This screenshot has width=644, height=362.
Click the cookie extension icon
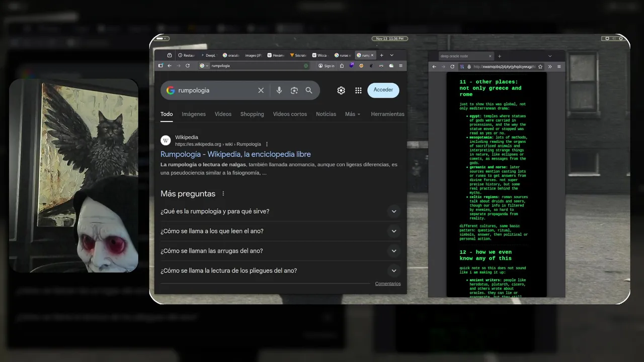[x=361, y=66]
